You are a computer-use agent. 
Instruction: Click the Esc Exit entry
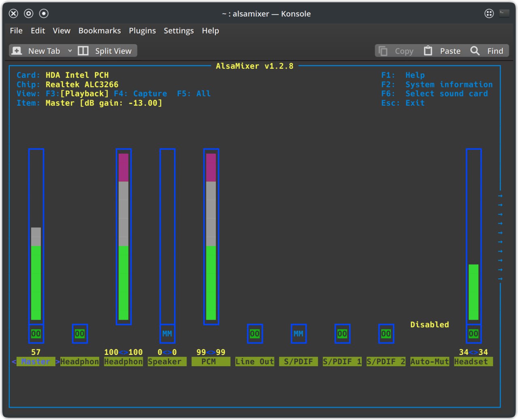(403, 103)
